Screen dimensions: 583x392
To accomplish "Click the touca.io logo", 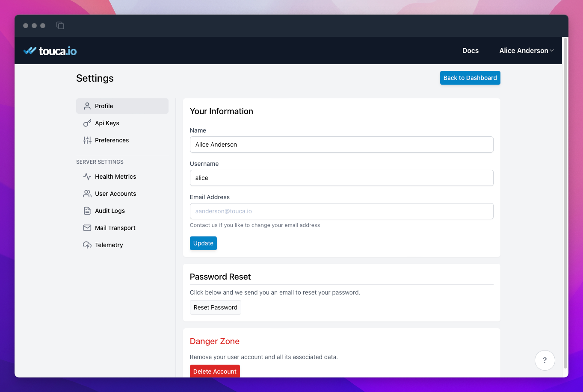I will point(50,51).
